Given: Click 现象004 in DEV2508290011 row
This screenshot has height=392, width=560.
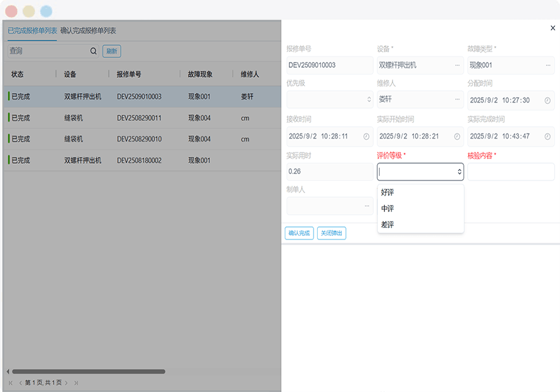Looking at the screenshot, I should coord(199,118).
